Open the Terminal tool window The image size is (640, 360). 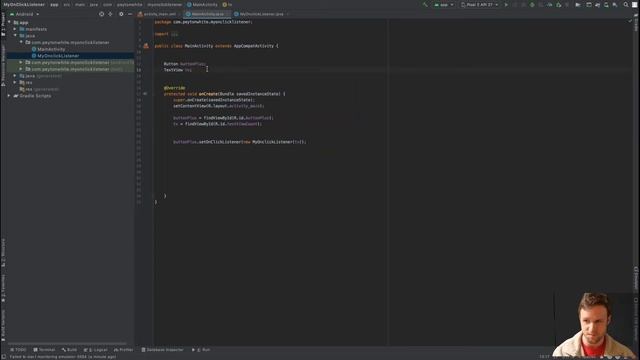point(44,350)
